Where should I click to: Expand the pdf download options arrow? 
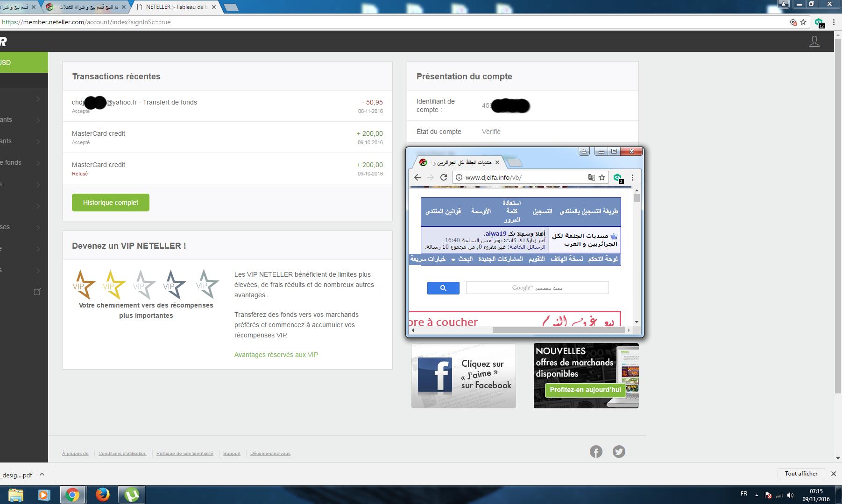(x=42, y=475)
